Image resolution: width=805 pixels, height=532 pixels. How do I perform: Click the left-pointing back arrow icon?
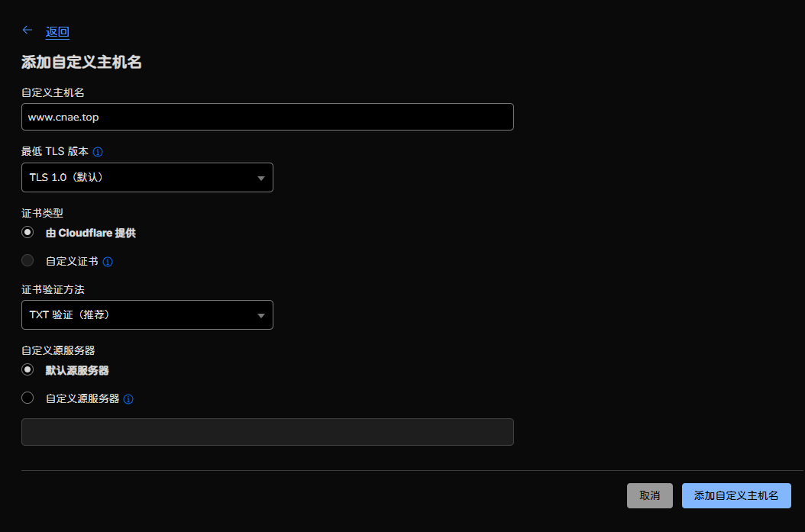click(x=27, y=31)
